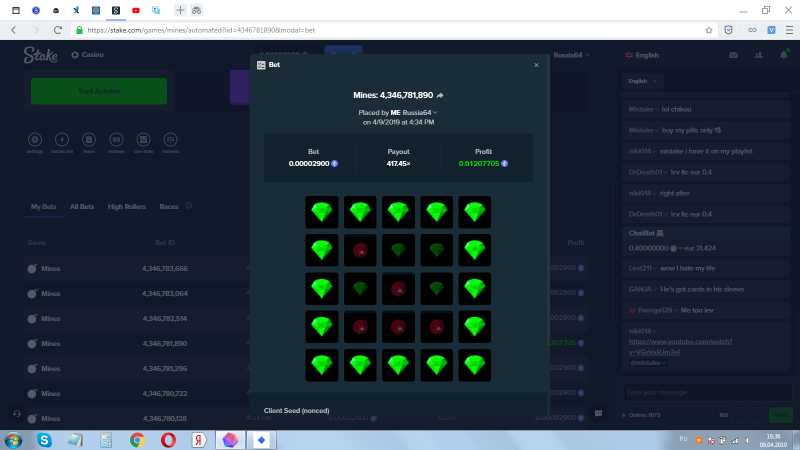800x450 pixels.
Task: Open the Settings gear icon under Start Autobet
Action: 35,139
